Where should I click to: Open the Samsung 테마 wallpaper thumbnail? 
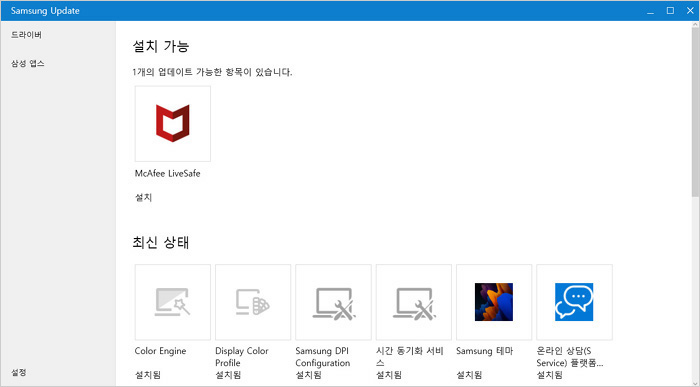coord(494,302)
